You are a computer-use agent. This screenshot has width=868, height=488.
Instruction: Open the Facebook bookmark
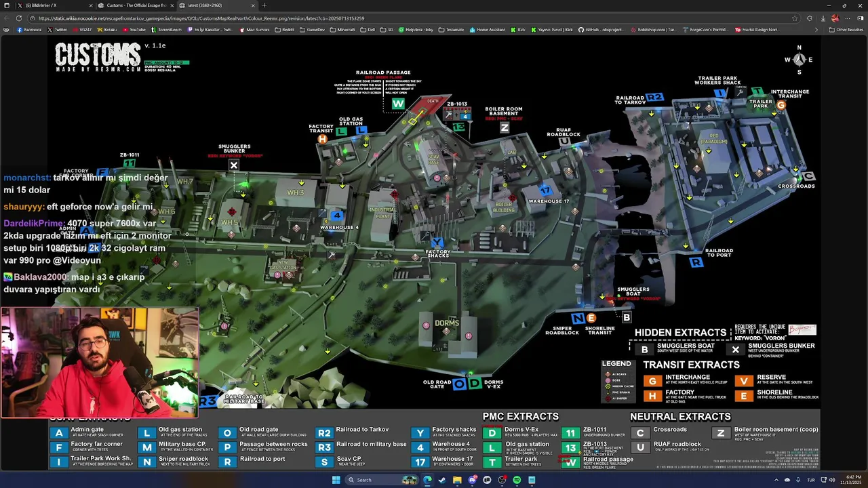(29, 30)
